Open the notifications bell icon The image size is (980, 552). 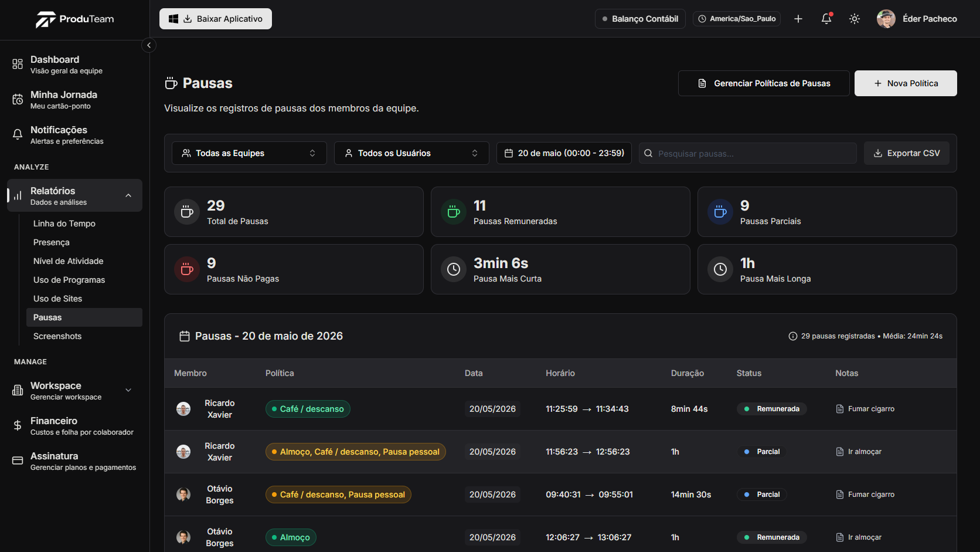pyautogui.click(x=826, y=19)
